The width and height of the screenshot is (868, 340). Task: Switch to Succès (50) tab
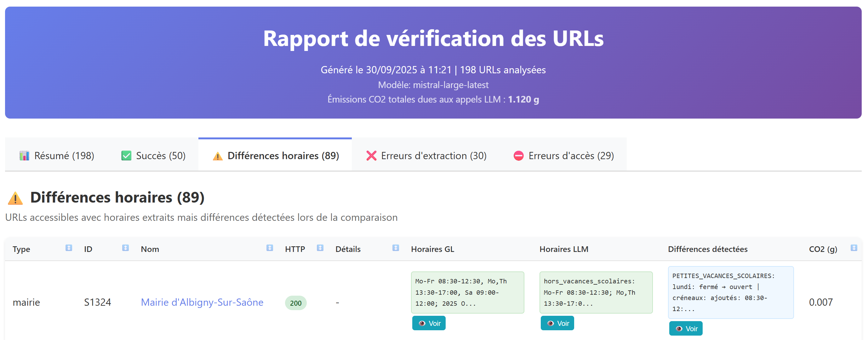point(153,156)
